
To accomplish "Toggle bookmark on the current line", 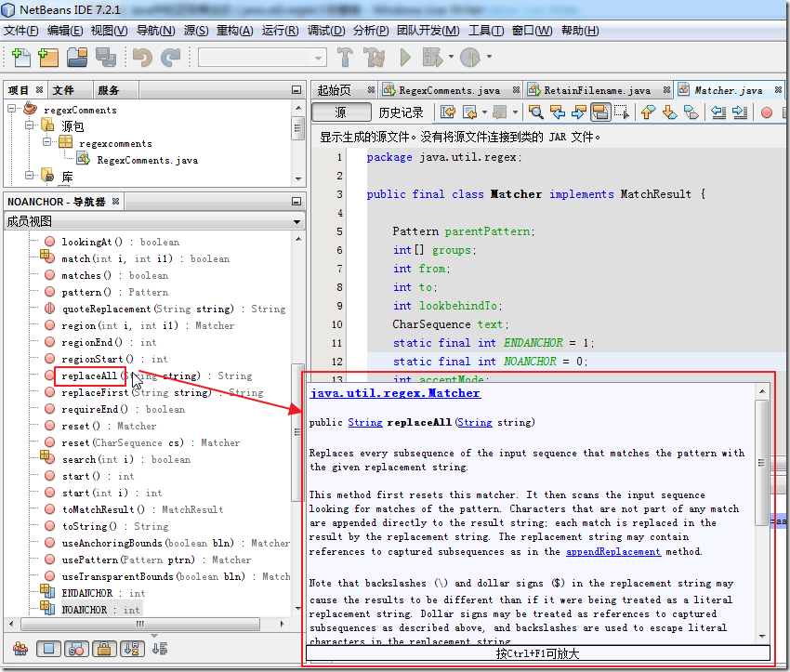I will point(691,112).
